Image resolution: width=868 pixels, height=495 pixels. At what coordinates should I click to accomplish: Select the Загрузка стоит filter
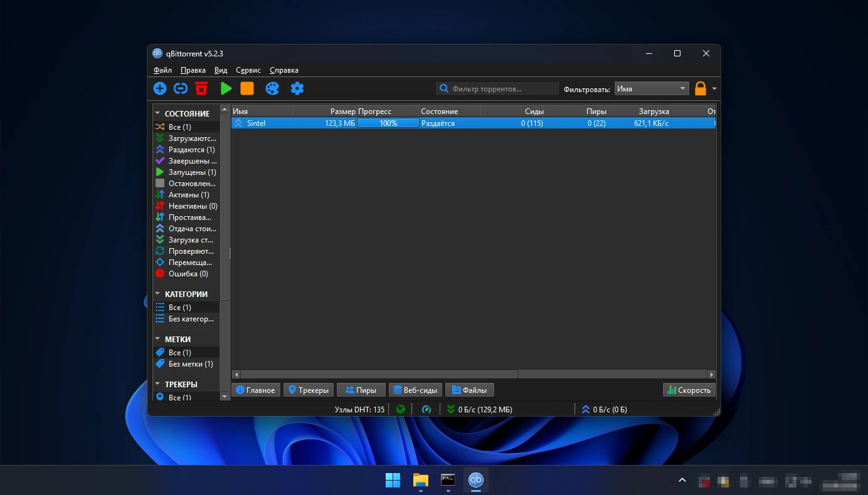tap(186, 240)
